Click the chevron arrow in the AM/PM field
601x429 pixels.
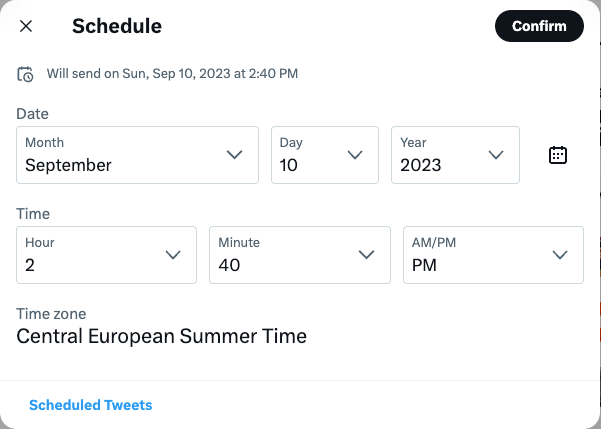(559, 255)
